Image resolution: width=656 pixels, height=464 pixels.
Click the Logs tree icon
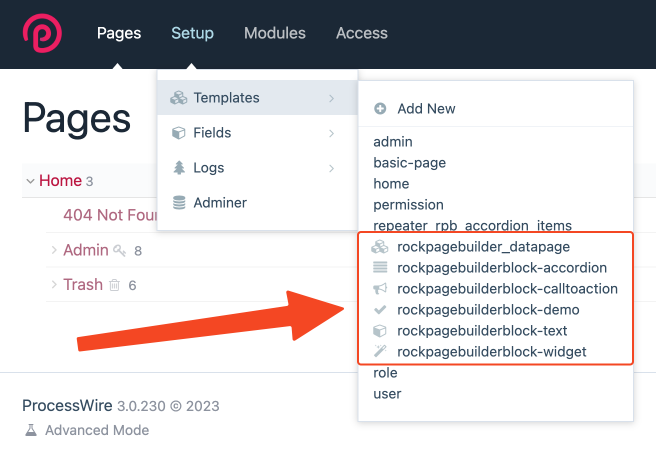[x=179, y=168]
